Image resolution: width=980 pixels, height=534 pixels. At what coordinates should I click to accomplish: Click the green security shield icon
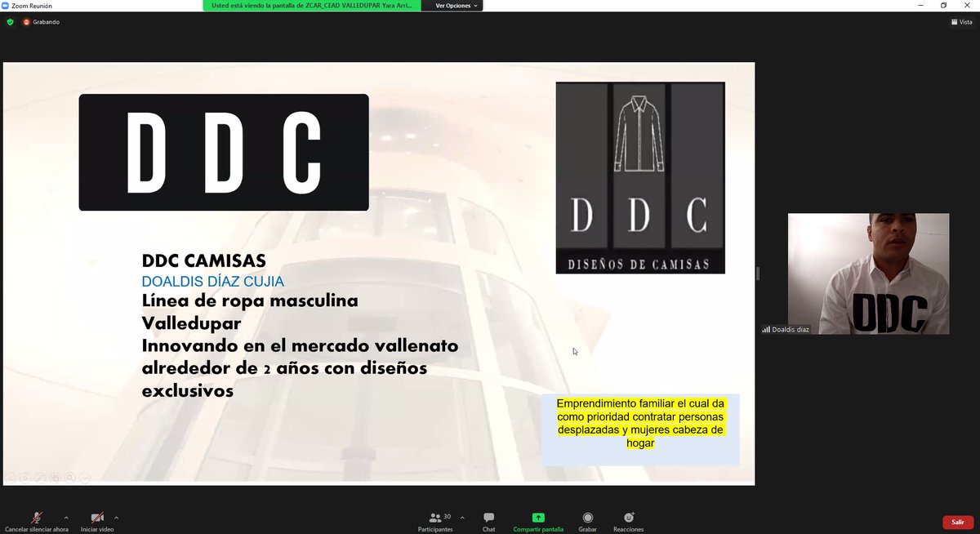[8, 22]
